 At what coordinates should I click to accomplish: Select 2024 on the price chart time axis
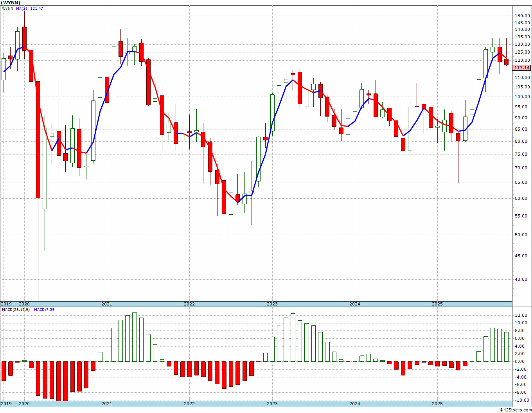pyautogui.click(x=355, y=304)
